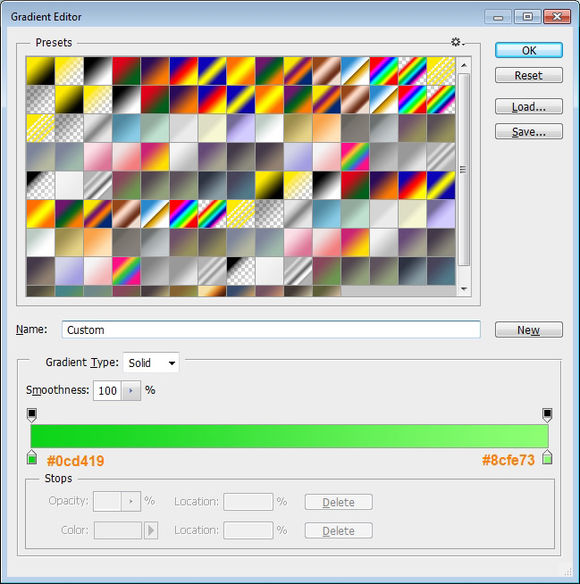
Task: Choose the first yellow-to-black gradient preset
Action: (x=40, y=71)
